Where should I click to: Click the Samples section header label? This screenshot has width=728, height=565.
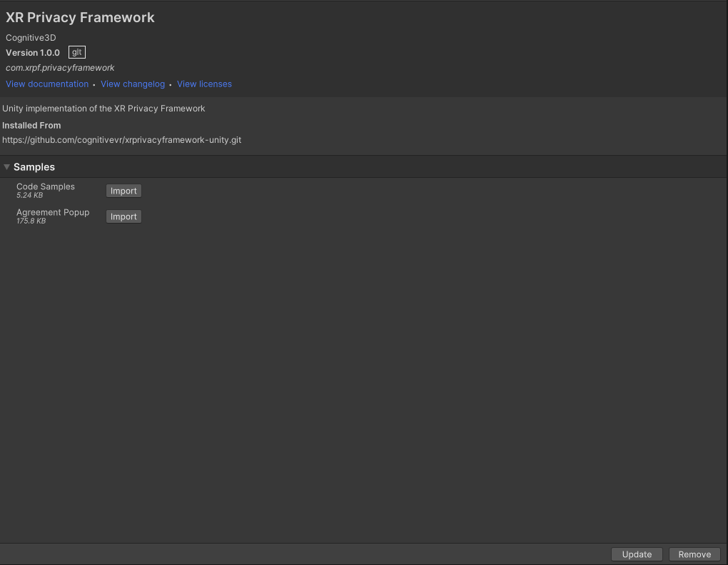pos(34,167)
